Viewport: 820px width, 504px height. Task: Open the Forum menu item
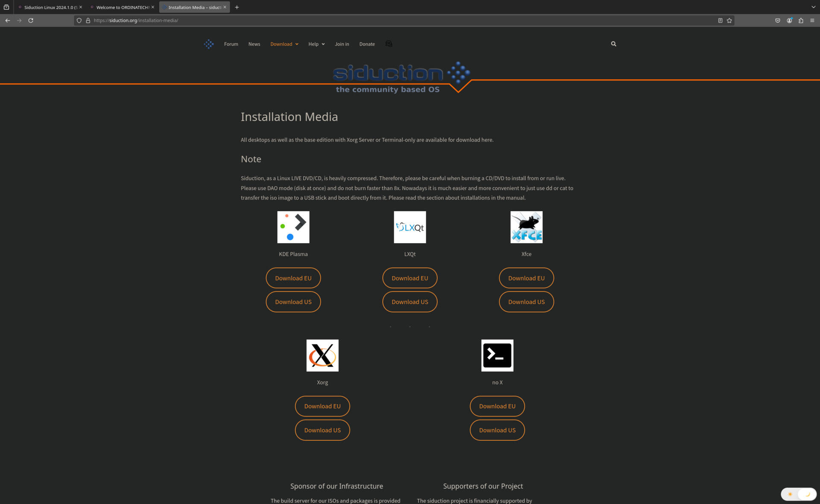coord(231,44)
